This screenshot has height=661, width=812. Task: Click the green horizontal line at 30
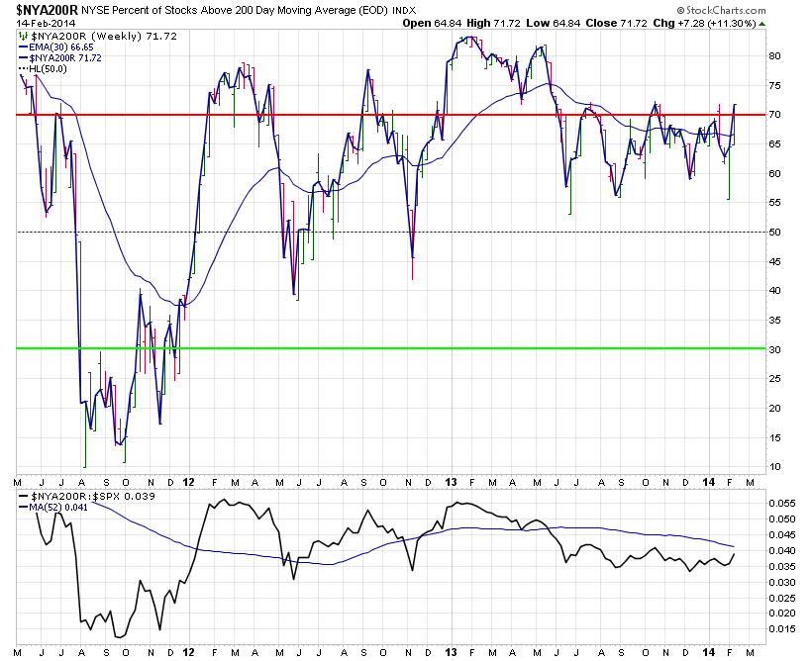point(391,348)
